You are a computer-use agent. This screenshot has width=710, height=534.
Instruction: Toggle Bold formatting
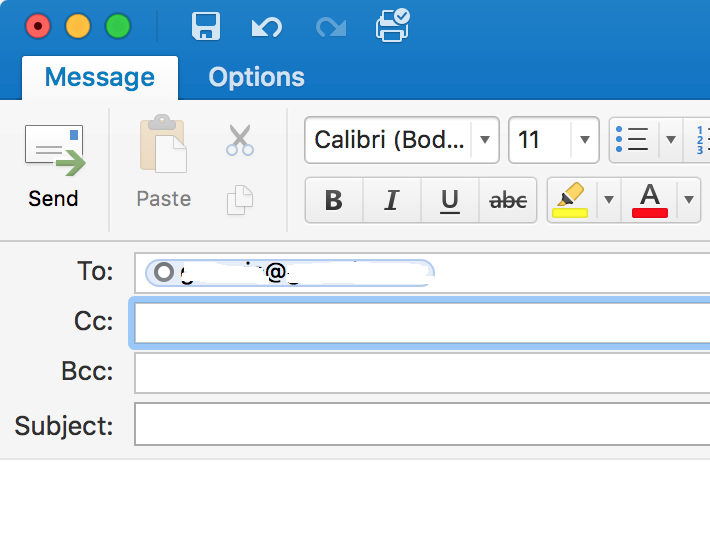tap(334, 201)
